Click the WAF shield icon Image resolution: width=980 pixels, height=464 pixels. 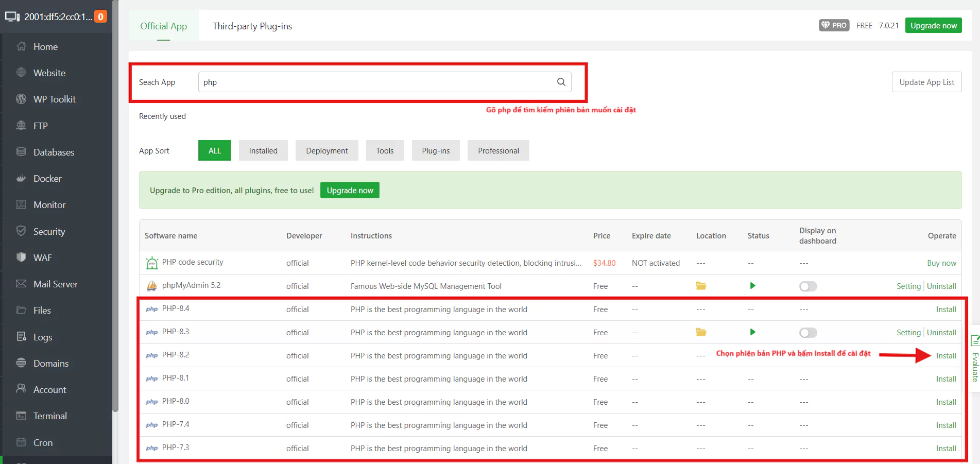21,257
